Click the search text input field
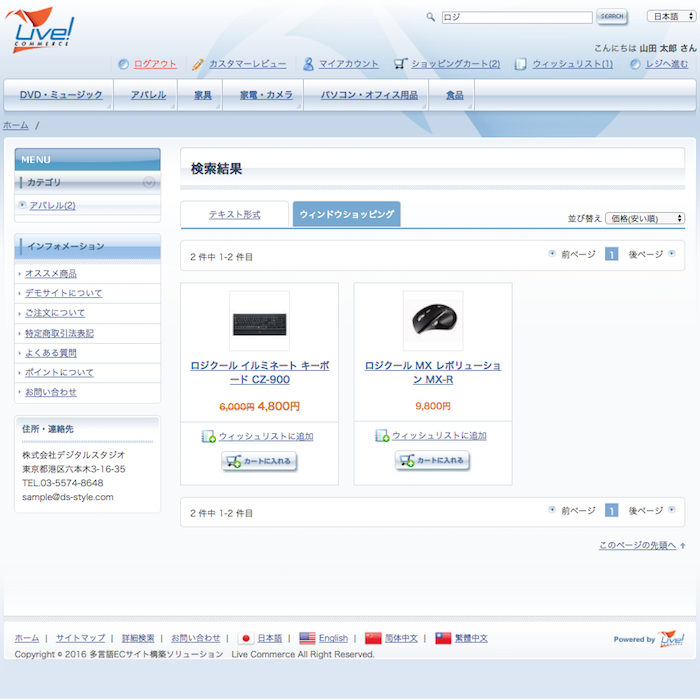The image size is (700, 700). (x=516, y=17)
